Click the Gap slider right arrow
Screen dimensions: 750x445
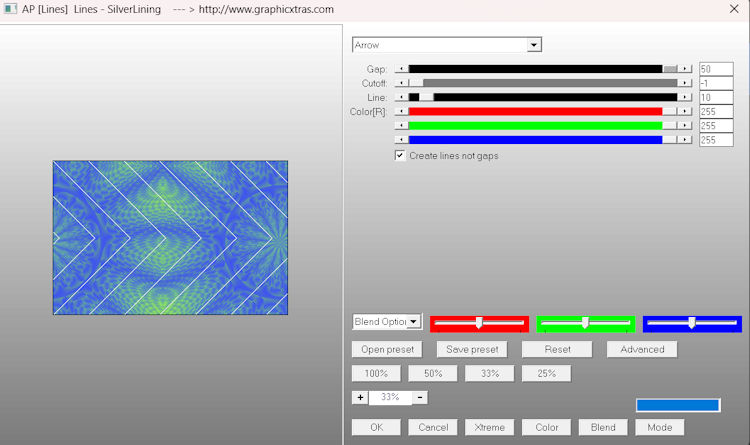click(684, 69)
